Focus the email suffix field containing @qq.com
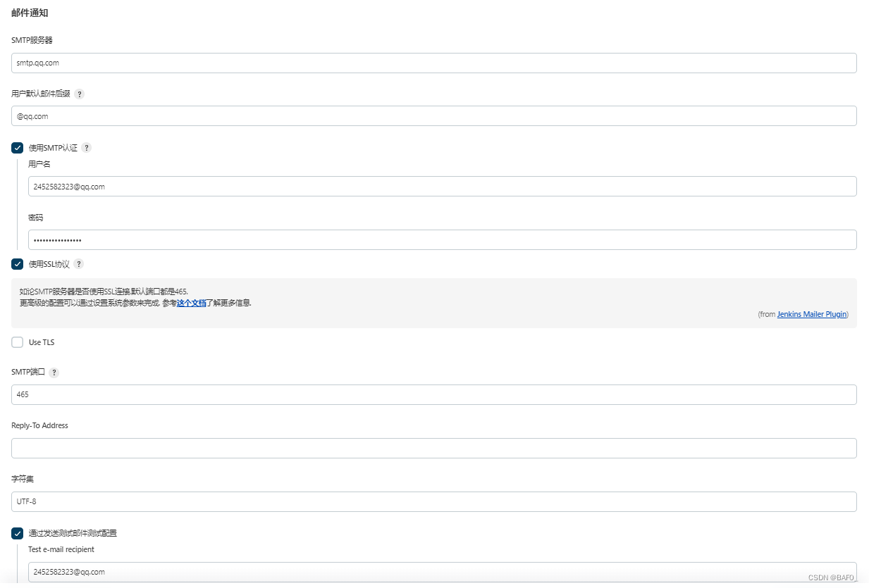The image size is (869, 588). click(x=434, y=116)
